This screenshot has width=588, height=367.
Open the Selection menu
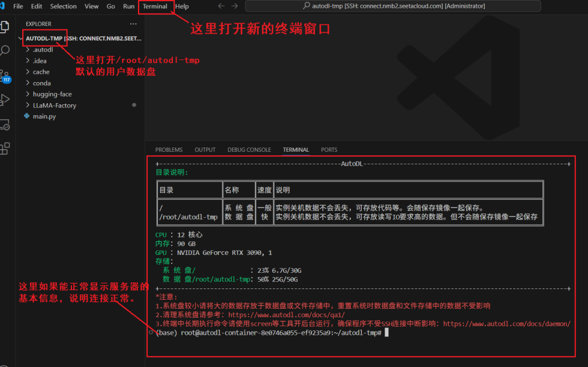pyautogui.click(x=63, y=6)
